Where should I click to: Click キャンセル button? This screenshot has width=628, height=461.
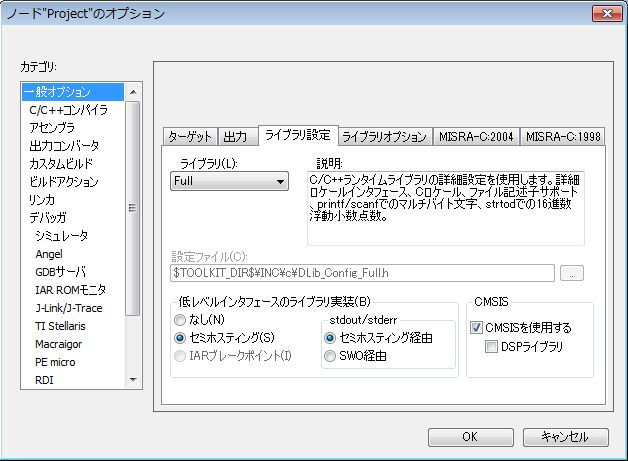[x=566, y=437]
